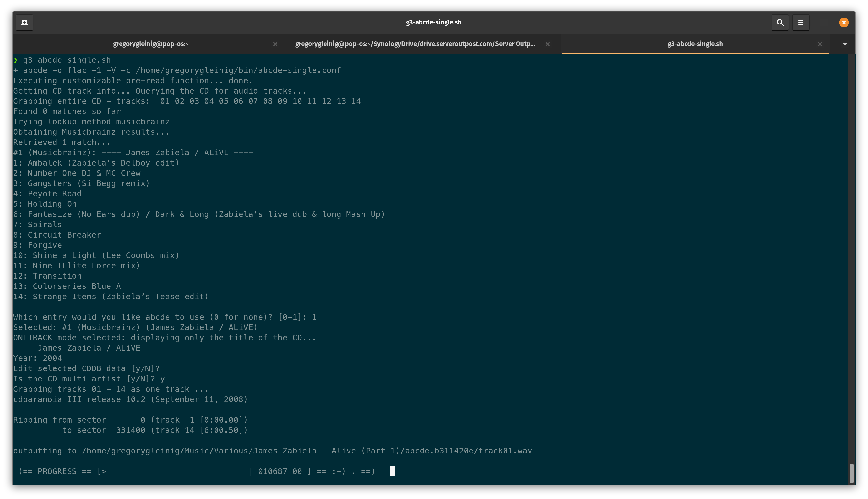Click the cdparanoia PROGRESS bar line
Screen dimensions: 868x499
click(196, 472)
